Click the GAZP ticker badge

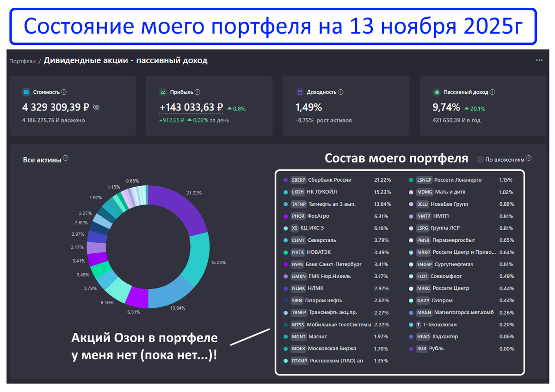pyautogui.click(x=423, y=300)
